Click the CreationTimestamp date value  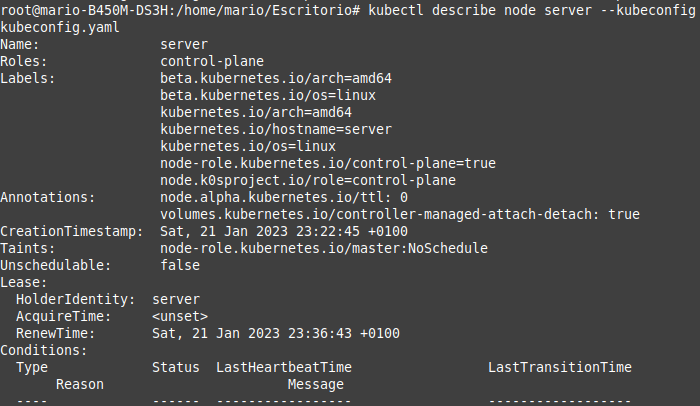(284, 231)
